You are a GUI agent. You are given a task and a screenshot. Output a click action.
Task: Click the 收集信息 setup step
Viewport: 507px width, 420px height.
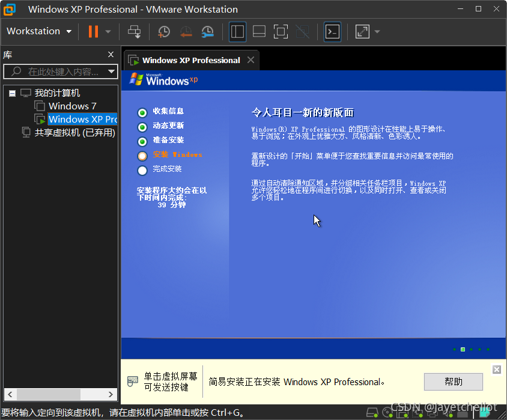[168, 111]
